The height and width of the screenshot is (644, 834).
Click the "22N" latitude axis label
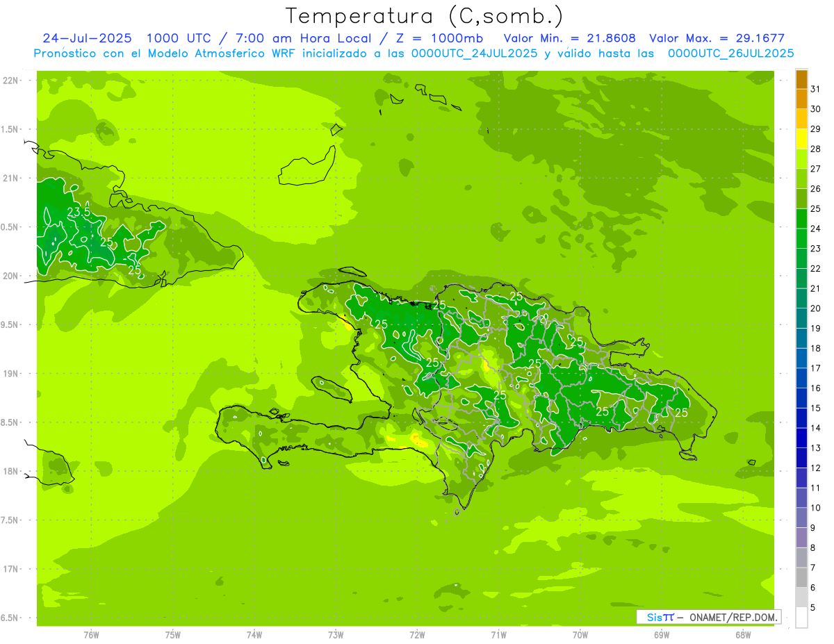click(x=11, y=81)
